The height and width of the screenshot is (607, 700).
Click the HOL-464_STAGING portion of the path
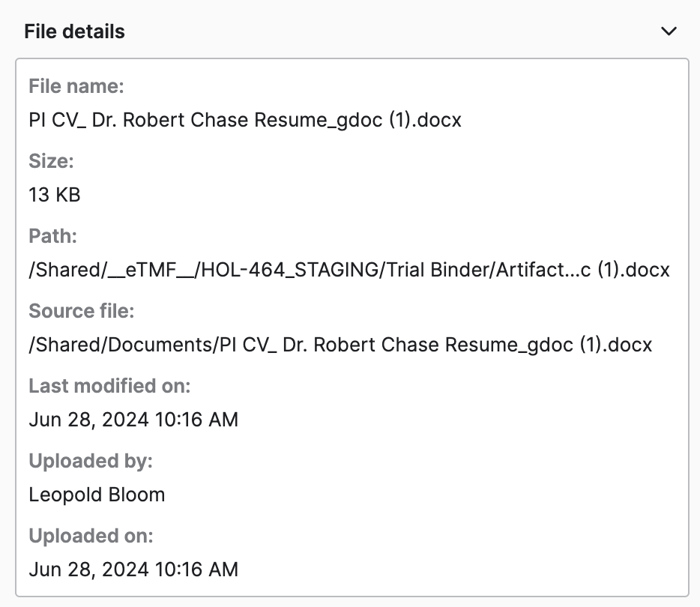[x=290, y=270]
